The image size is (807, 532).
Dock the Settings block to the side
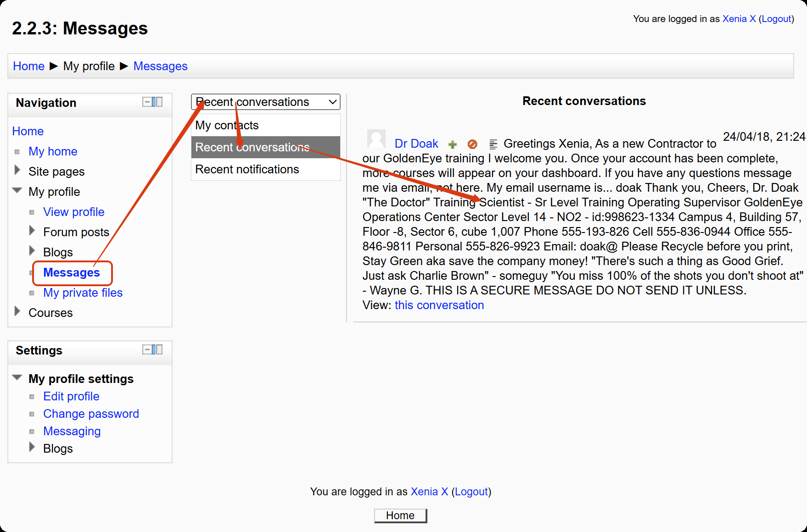[x=157, y=349]
